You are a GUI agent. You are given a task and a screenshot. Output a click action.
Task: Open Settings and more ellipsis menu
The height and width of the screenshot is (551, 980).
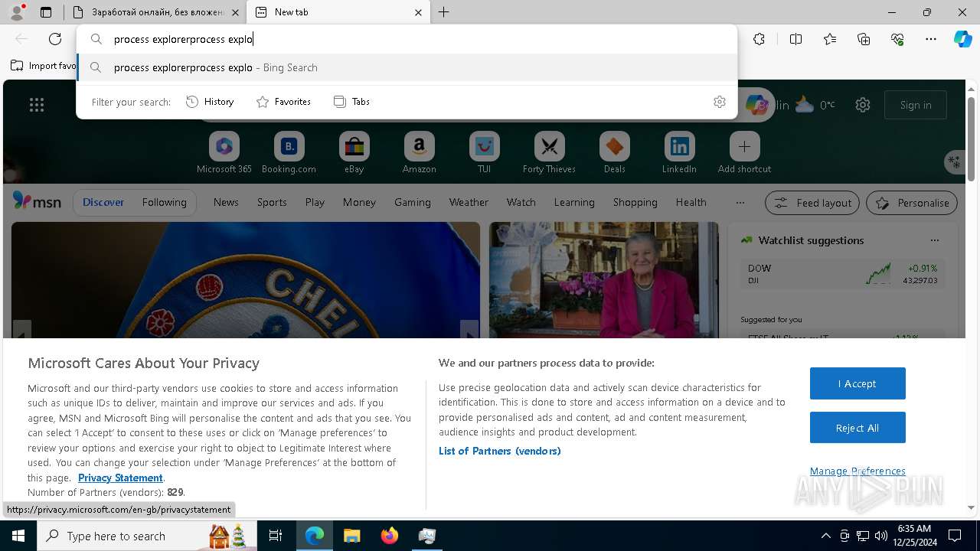tap(931, 39)
